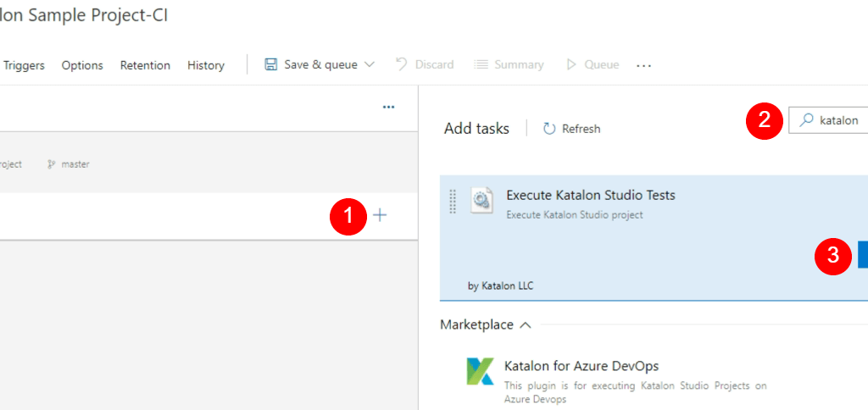The width and height of the screenshot is (868, 410).
Task: Click the master branch label
Action: 75,164
